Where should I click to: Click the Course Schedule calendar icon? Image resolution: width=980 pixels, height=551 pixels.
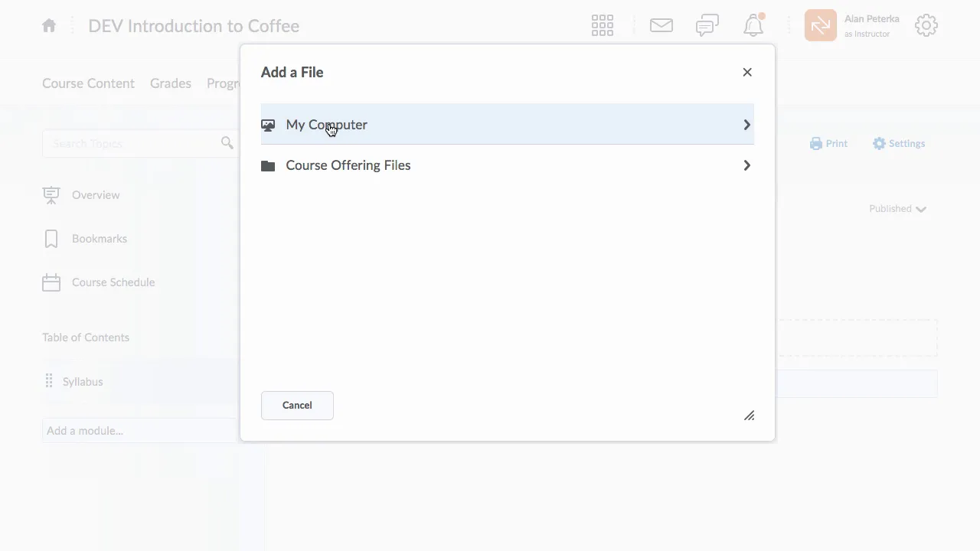pos(51,282)
